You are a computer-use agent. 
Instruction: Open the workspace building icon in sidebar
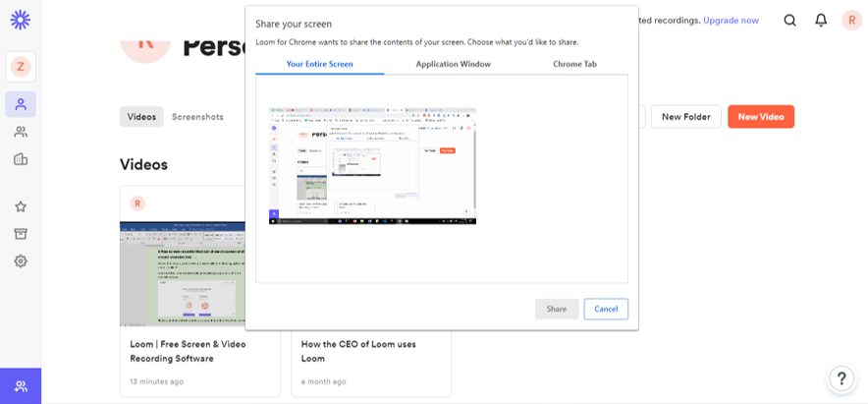pos(21,159)
